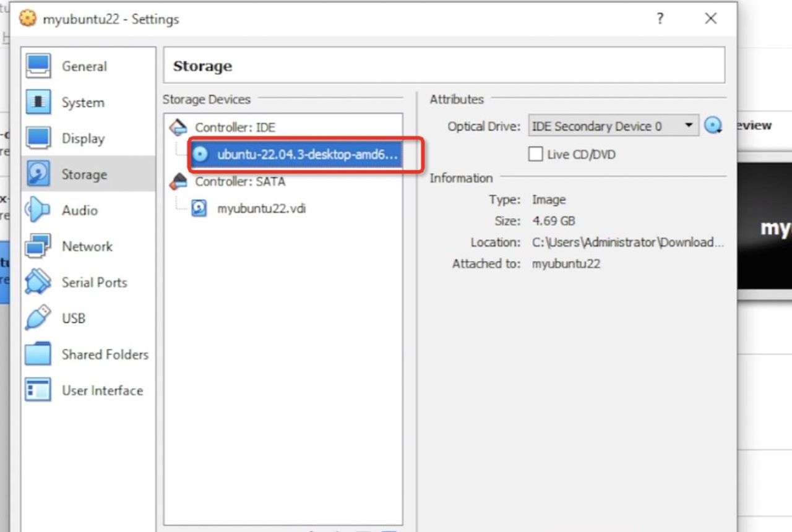The height and width of the screenshot is (532, 792).
Task: Click the Size value 4.69 GB
Action: pyautogui.click(x=554, y=221)
